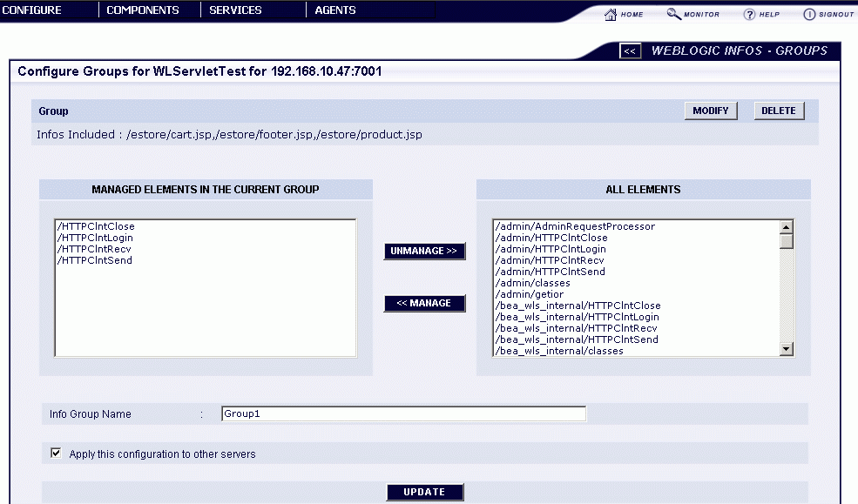
Task: Select /HTTPClntClose in managed elements
Action: [96, 226]
